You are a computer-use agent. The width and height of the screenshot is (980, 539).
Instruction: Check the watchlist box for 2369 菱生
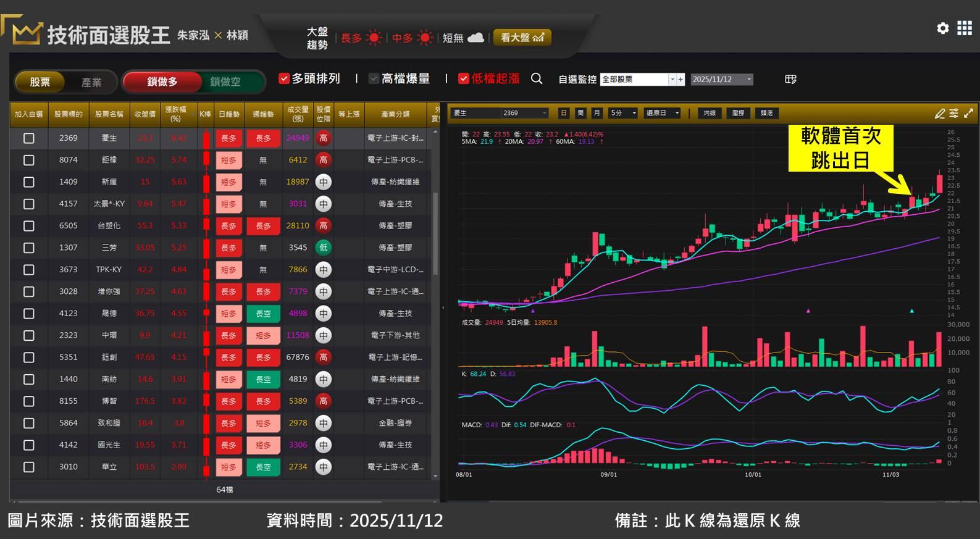[29, 138]
